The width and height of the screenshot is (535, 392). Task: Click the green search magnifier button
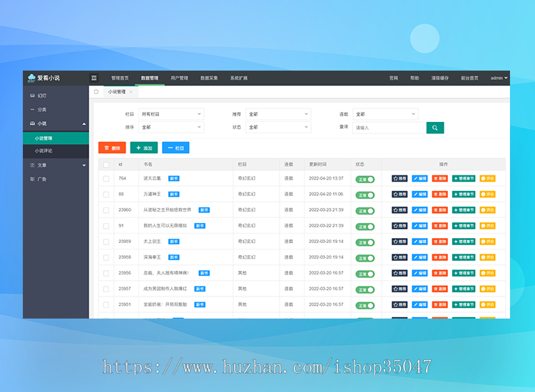pos(435,128)
